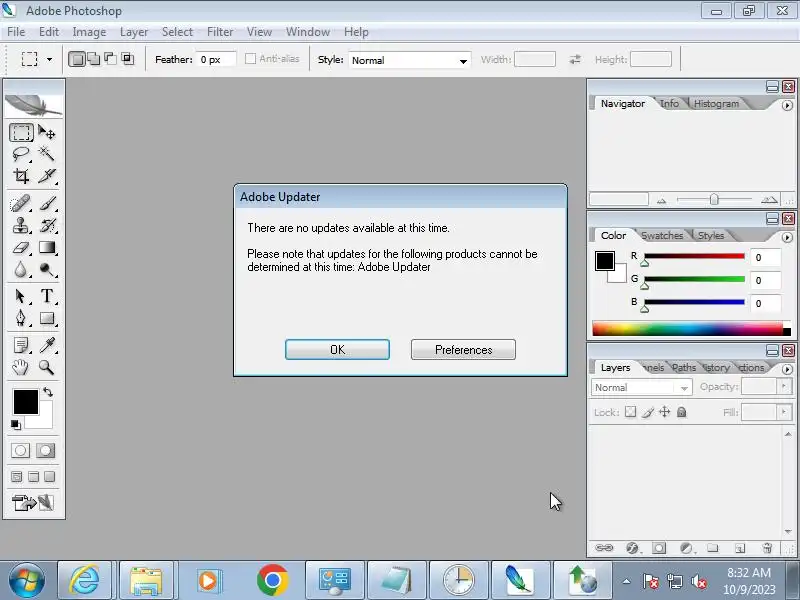Pick a color from the spectrum ramp
The image size is (800, 600).
(x=688, y=329)
